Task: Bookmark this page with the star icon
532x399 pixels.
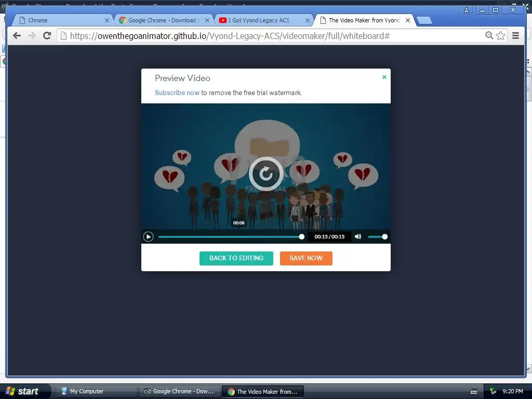Action: 500,36
